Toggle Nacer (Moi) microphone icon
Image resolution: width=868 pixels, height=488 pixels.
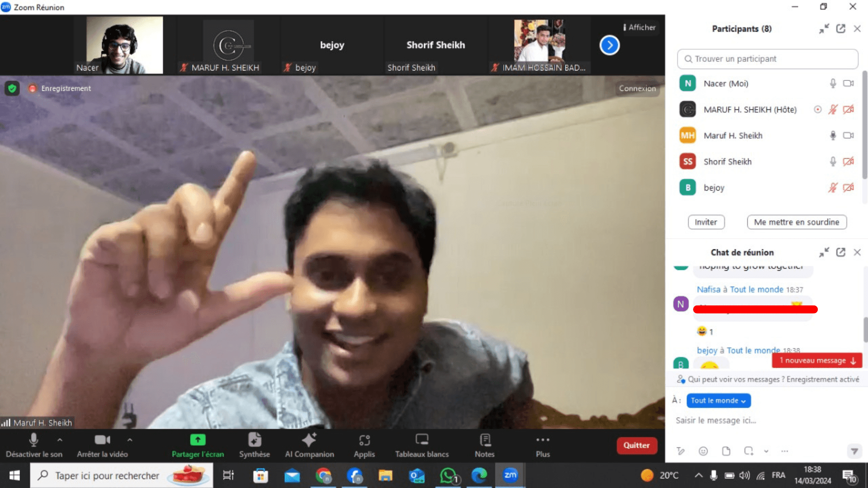833,84
